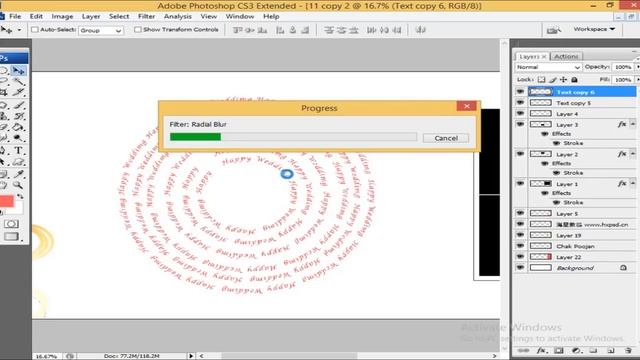This screenshot has width=640, height=360.
Task: Change the screen mode button
Action: click(x=11, y=237)
